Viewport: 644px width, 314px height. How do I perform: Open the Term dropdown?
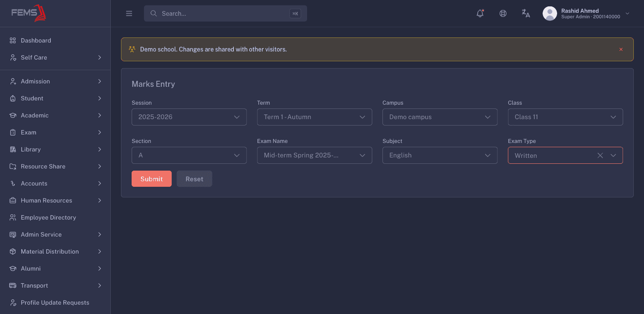click(x=315, y=117)
